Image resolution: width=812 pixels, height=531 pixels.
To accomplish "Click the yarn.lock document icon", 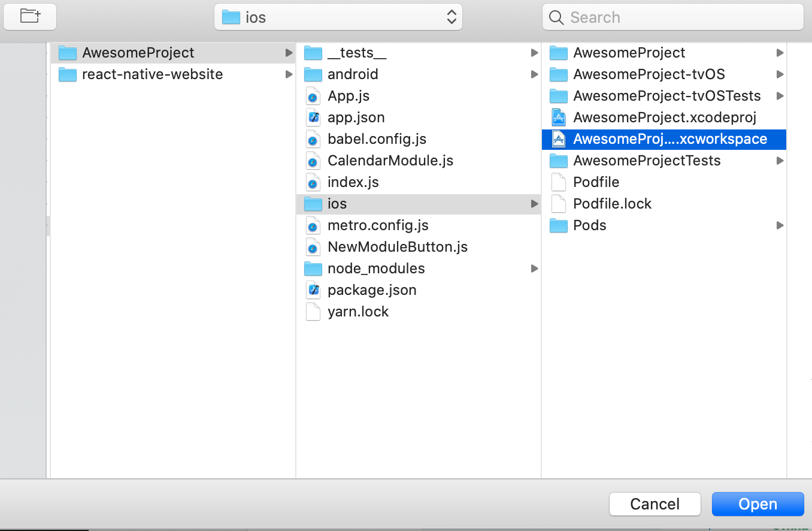I will pyautogui.click(x=313, y=311).
